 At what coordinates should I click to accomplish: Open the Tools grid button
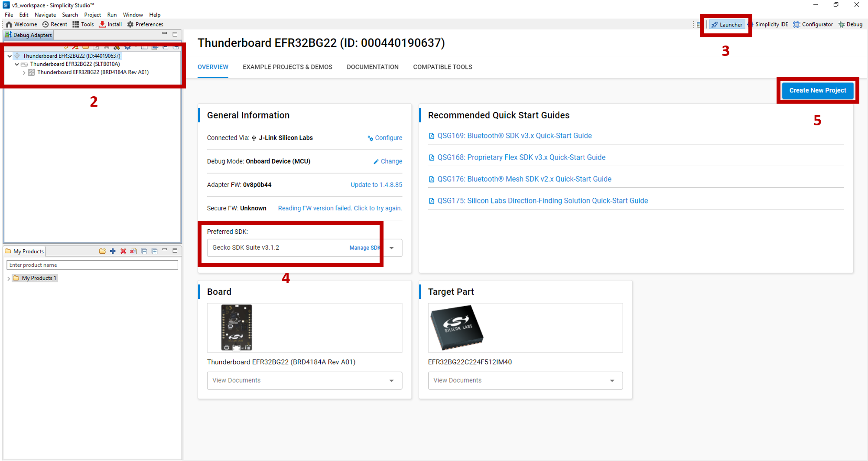83,24
